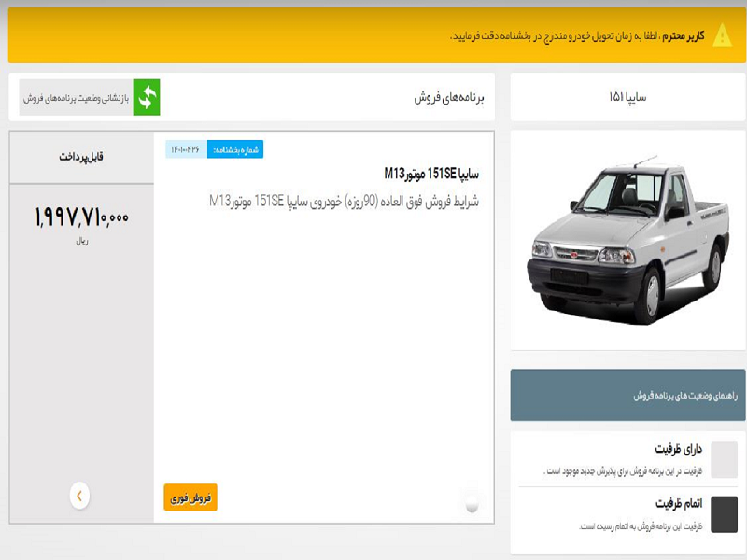Click ظرفیت به اتمام رسیده است text
The width and height of the screenshot is (747, 560).
tap(641, 526)
